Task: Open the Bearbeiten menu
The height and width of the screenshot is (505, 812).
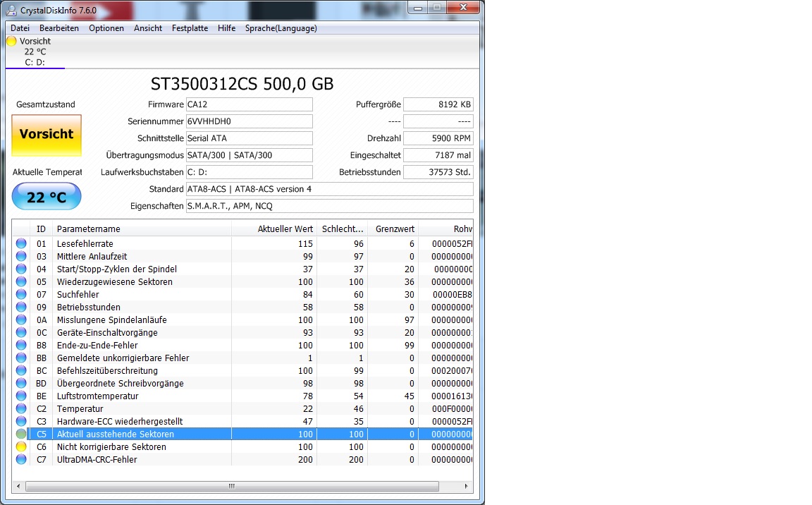Action: click(59, 28)
